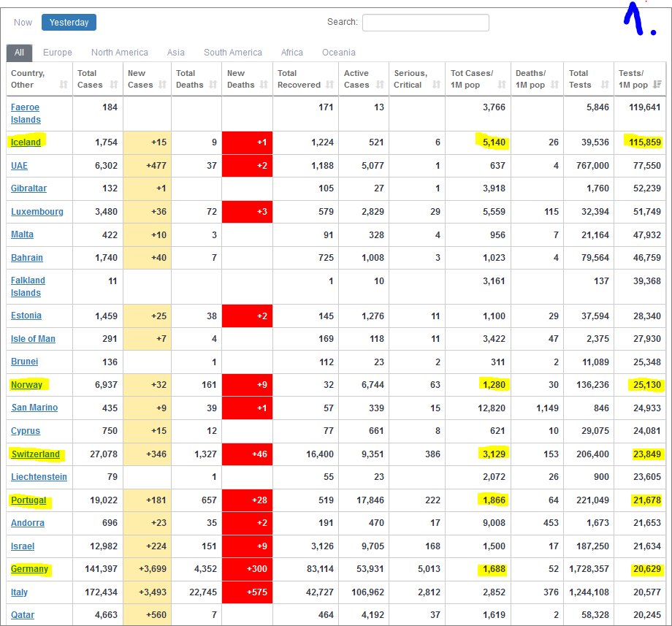The height and width of the screenshot is (626, 672).
Task: Select the Yesterday toggle button
Action: pyautogui.click(x=69, y=23)
